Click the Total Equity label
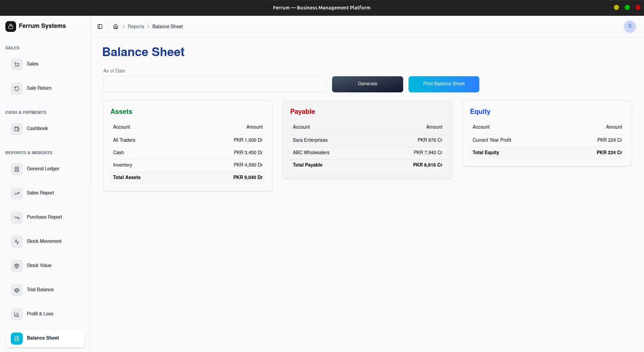 486,153
